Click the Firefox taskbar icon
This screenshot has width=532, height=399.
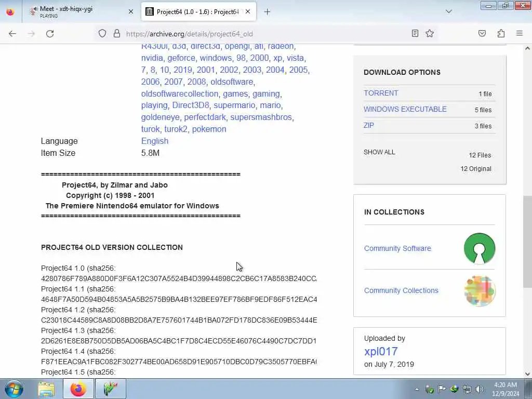click(78, 389)
